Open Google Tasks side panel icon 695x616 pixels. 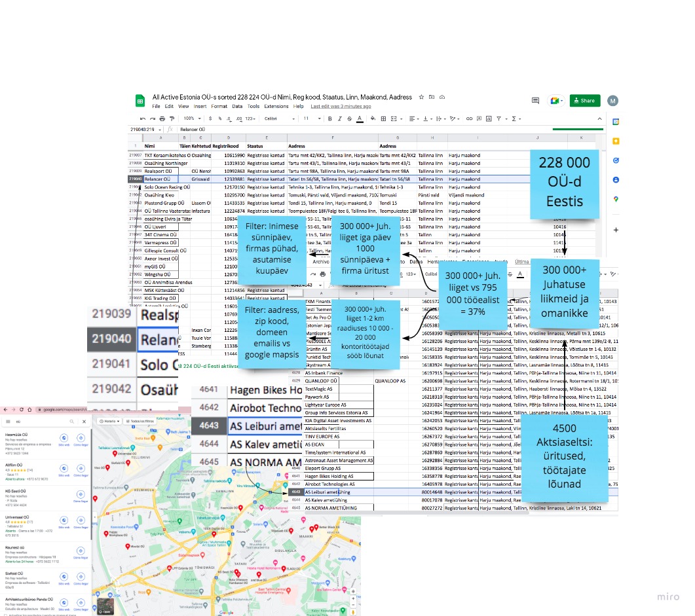[616, 161]
